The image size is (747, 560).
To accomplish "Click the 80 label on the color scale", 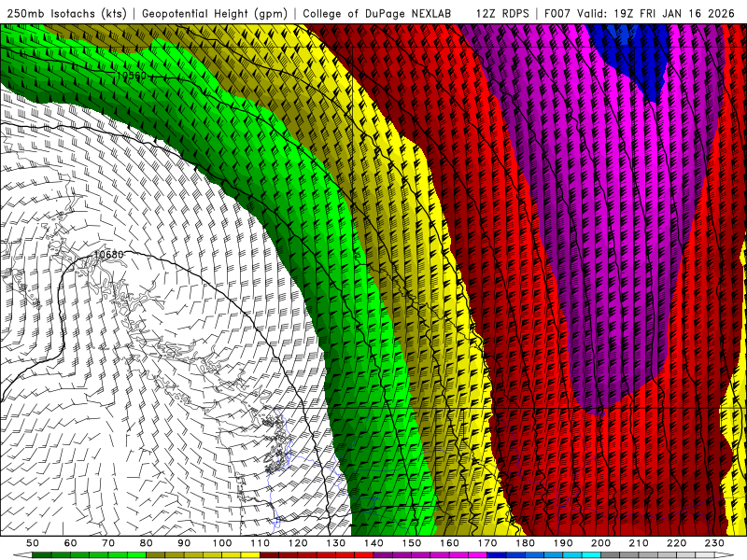I will click(146, 543).
